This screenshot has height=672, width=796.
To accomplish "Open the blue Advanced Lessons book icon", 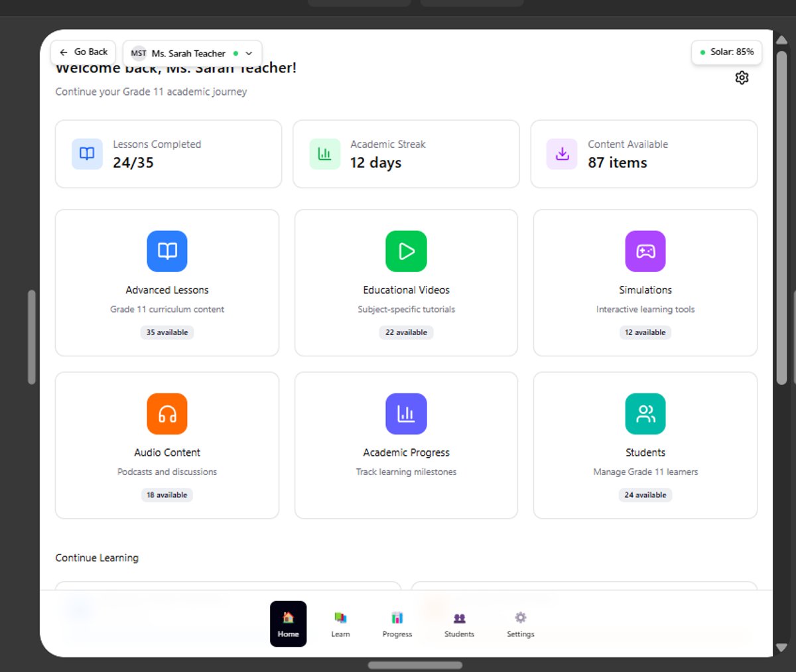I will 167,251.
